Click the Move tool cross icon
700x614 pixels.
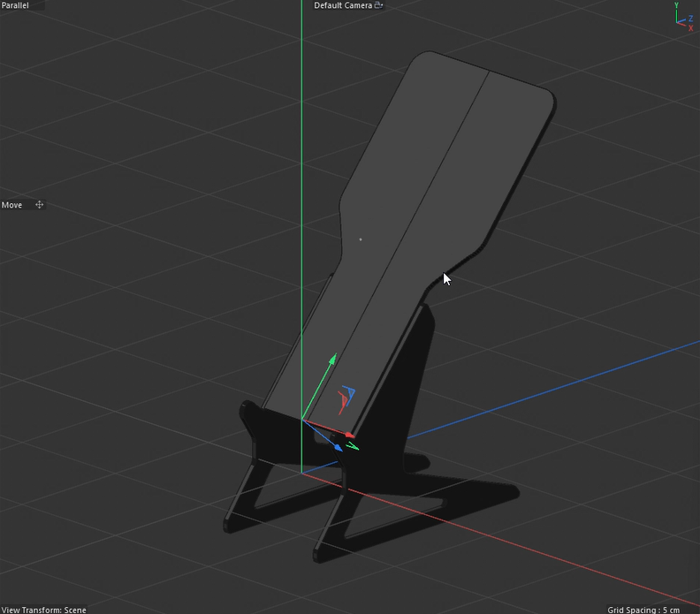(x=39, y=205)
